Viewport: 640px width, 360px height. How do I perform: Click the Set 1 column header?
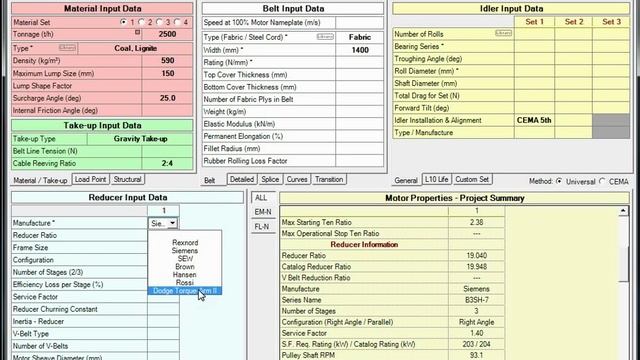pyautogui.click(x=534, y=22)
